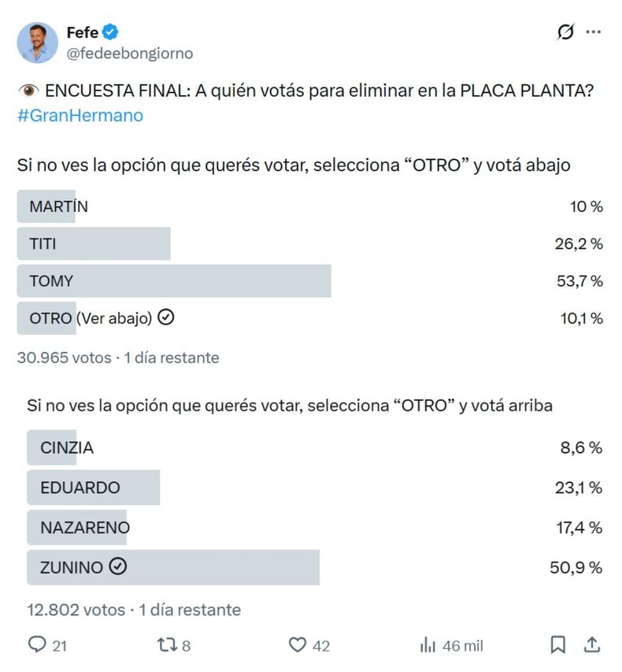The image size is (622, 672).
Task: Open the @fedeebongiorno handle link
Action: tap(129, 54)
